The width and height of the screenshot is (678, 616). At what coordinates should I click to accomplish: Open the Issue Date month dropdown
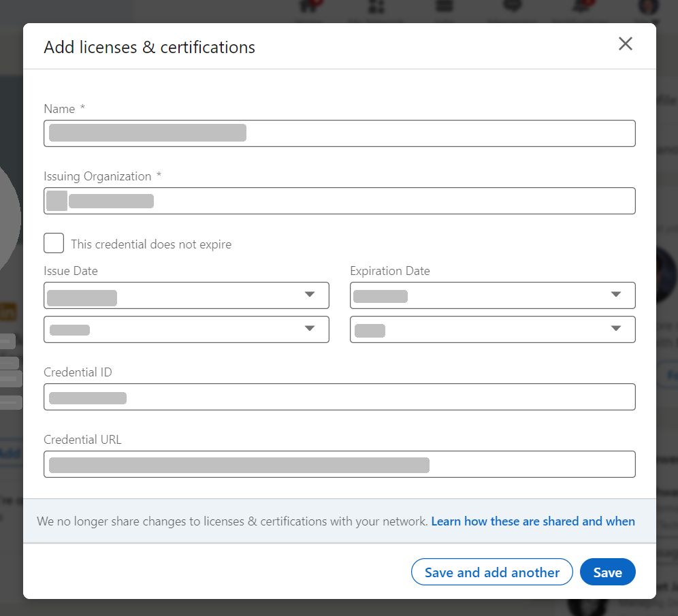coord(187,295)
